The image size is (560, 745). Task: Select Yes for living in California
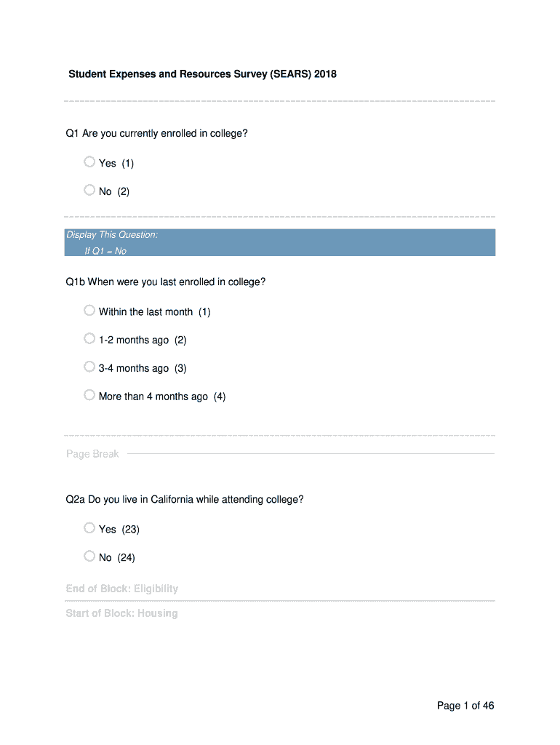coord(89,528)
